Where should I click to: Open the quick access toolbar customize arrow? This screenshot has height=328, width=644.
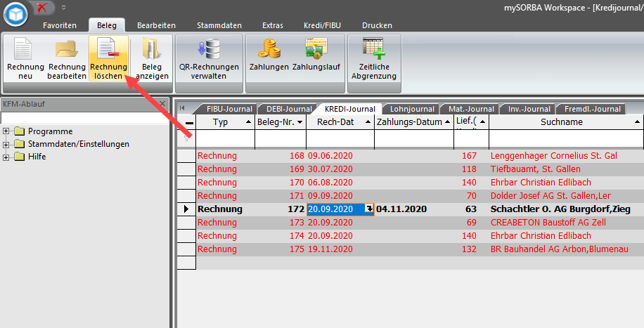coord(64,8)
